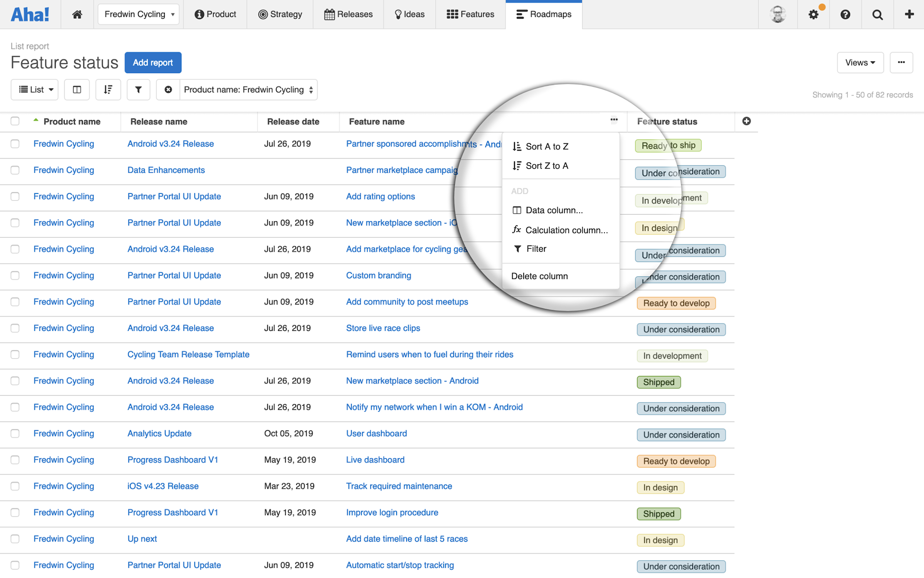This screenshot has height=578, width=924.
Task: Open the Live dashboard feature link
Action: click(375, 460)
